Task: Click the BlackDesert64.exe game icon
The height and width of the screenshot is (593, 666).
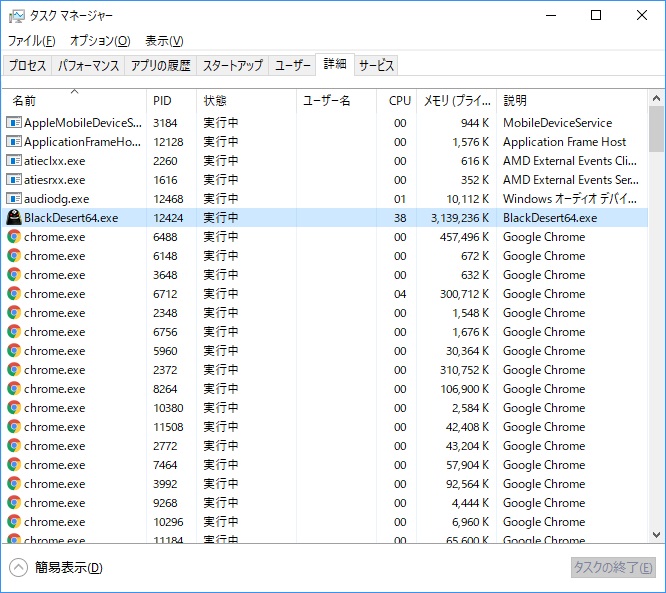Action: tap(14, 217)
